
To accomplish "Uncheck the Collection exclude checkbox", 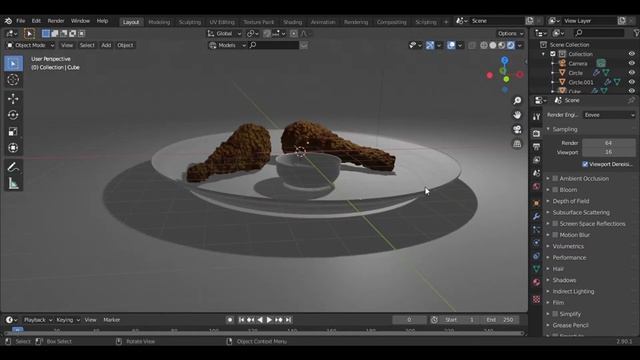I will 553,54.
